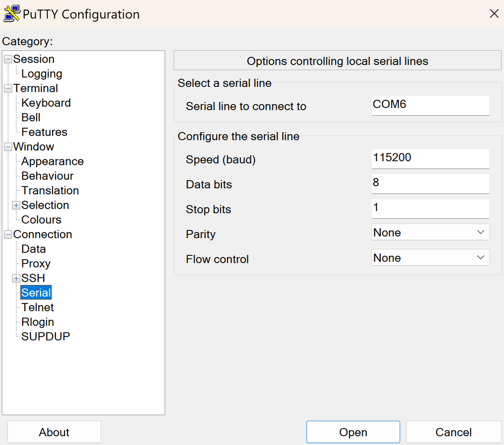Viewport: 504px width, 445px height.
Task: Focus the Serial line COM6 field
Action: pyautogui.click(x=430, y=105)
